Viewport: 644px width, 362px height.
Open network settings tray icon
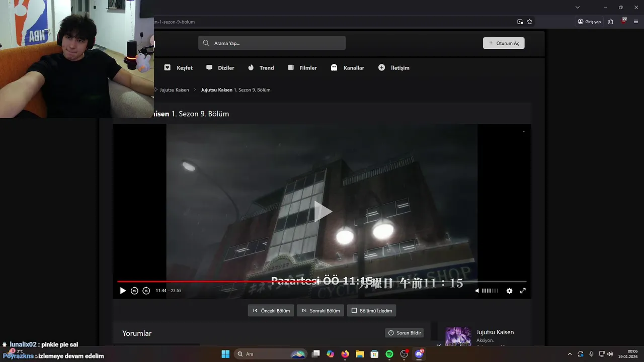tap(602, 354)
